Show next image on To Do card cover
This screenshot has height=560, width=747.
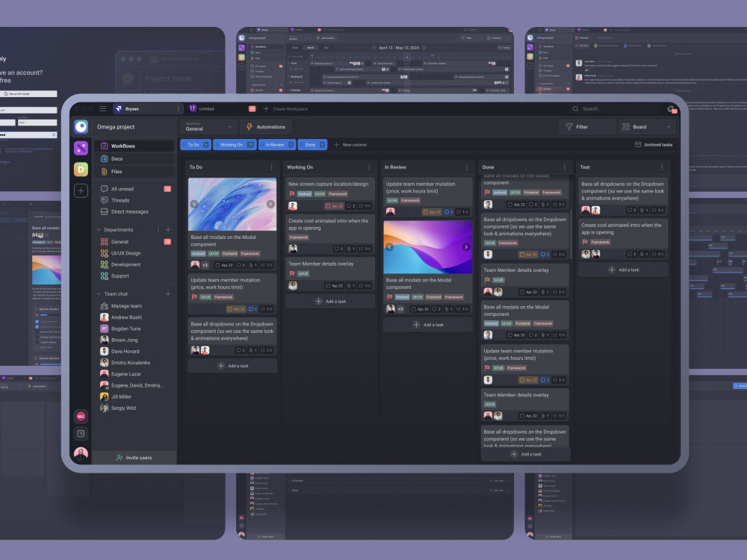(270, 204)
